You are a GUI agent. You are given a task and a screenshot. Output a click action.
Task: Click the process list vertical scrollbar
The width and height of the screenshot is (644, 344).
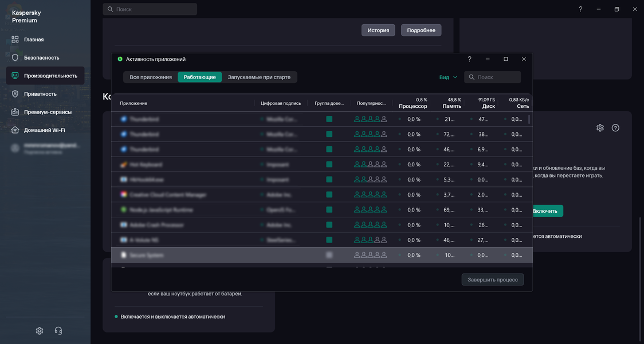coord(529,119)
